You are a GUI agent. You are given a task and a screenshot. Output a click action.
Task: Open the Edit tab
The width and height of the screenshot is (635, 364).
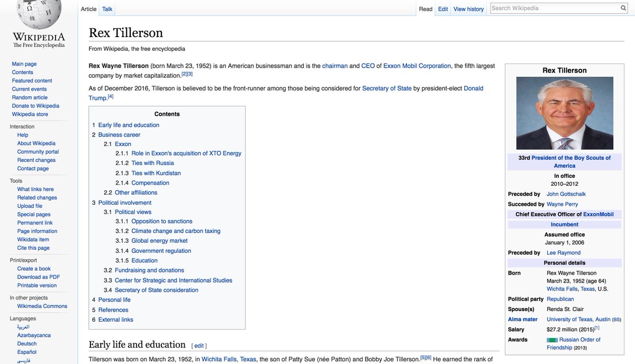(443, 9)
